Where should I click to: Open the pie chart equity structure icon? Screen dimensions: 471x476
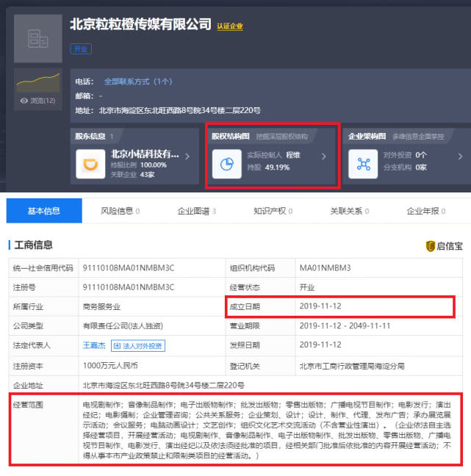coord(227,165)
